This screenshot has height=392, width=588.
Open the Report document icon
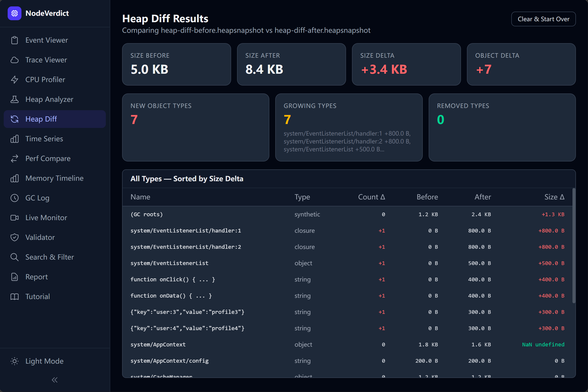tap(15, 277)
